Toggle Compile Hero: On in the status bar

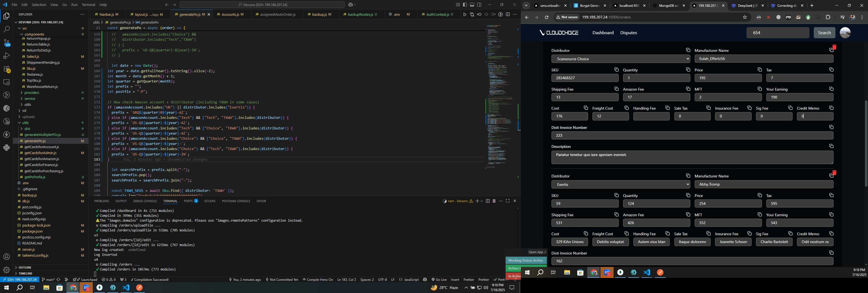point(318,279)
